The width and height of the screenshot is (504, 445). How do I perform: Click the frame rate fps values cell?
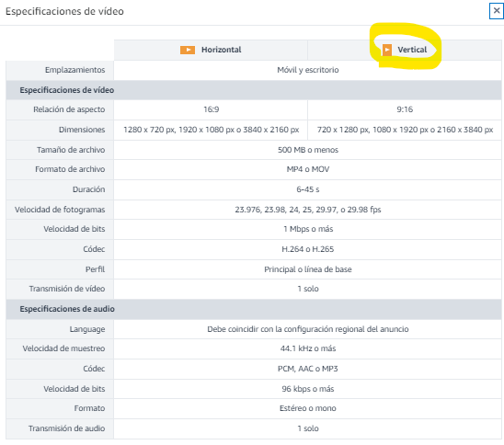pos(308,210)
